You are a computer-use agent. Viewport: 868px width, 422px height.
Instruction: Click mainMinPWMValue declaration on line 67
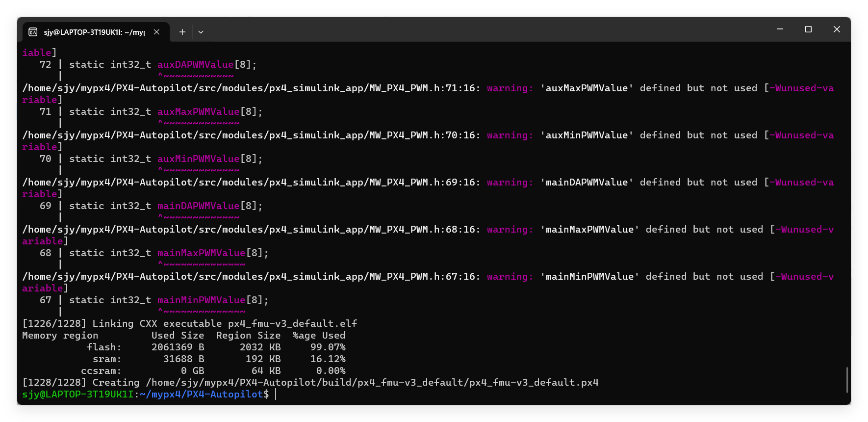(201, 300)
